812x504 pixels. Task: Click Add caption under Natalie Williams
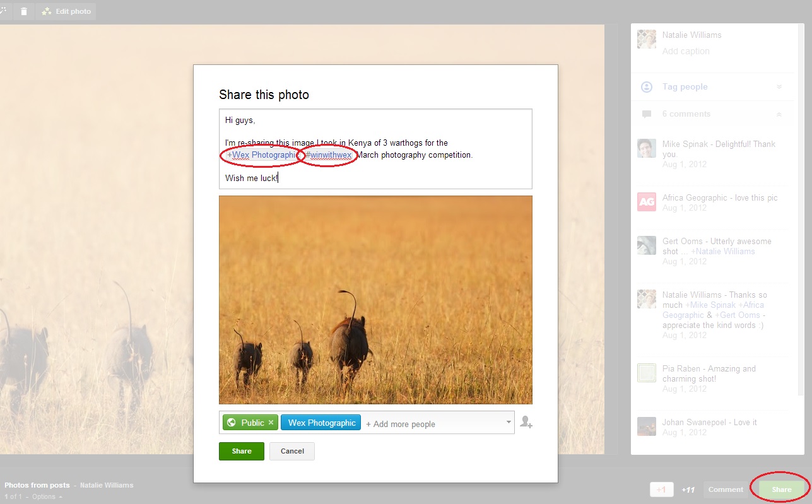(686, 51)
